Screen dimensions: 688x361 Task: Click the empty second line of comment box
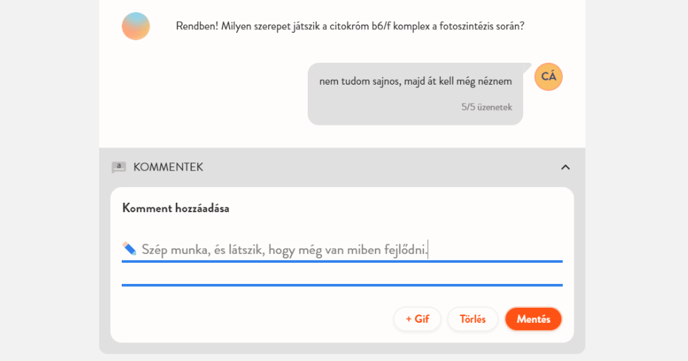coord(342,274)
